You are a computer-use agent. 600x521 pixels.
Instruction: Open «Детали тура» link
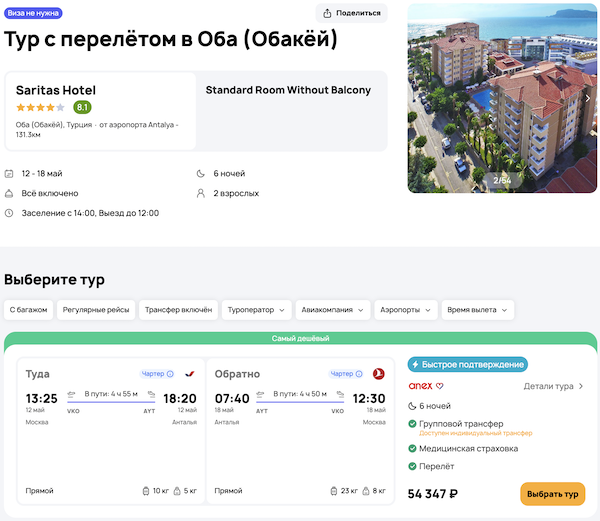point(553,386)
